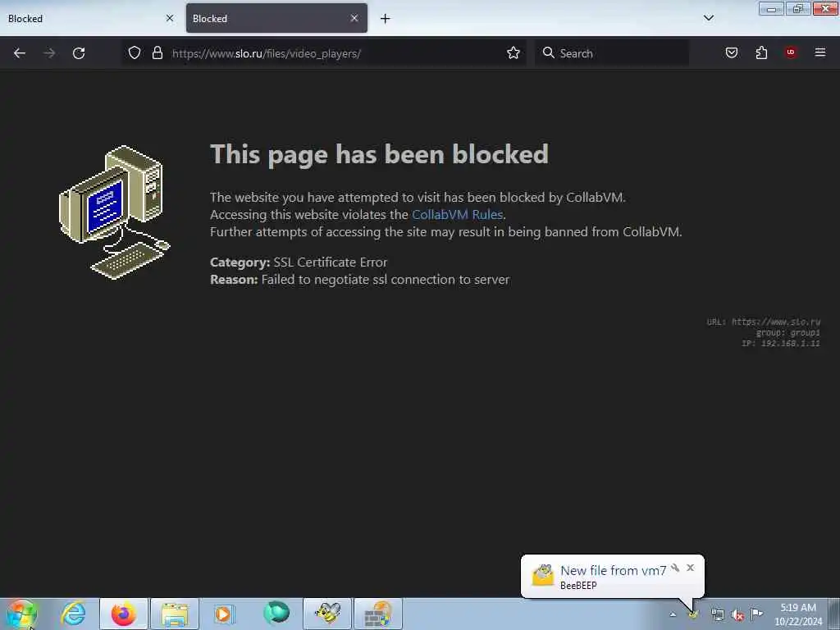View site security lock information

click(x=157, y=52)
